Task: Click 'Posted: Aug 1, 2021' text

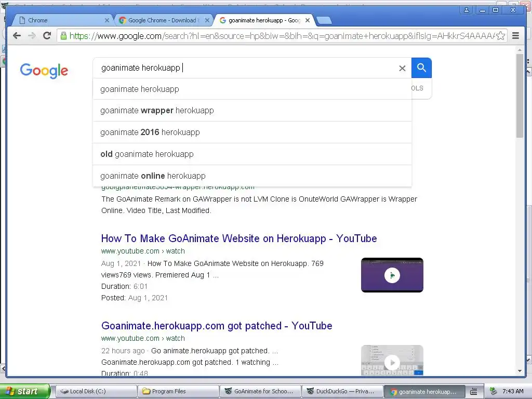Action: (x=135, y=298)
